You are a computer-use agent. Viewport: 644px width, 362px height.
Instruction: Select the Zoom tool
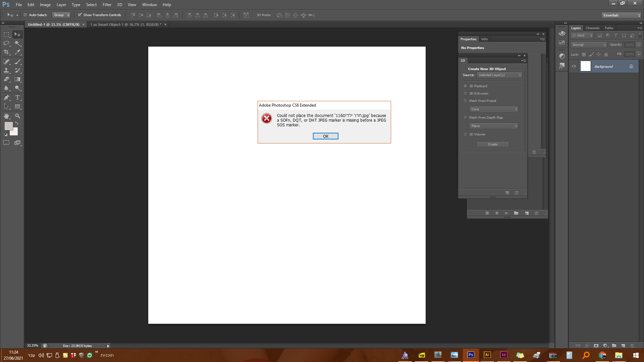(x=18, y=116)
